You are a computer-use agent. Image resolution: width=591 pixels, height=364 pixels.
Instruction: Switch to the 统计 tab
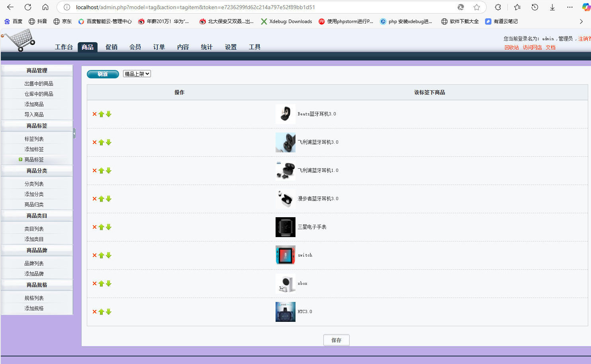(x=207, y=47)
